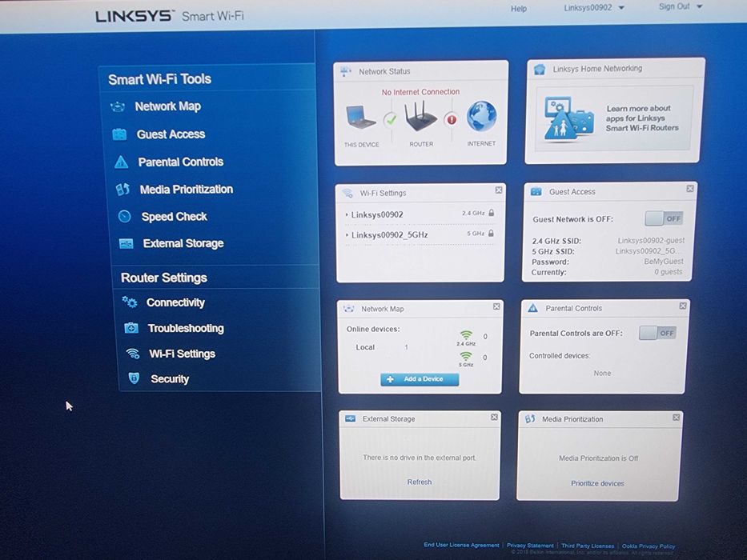Click the Internet globe icon

481,116
